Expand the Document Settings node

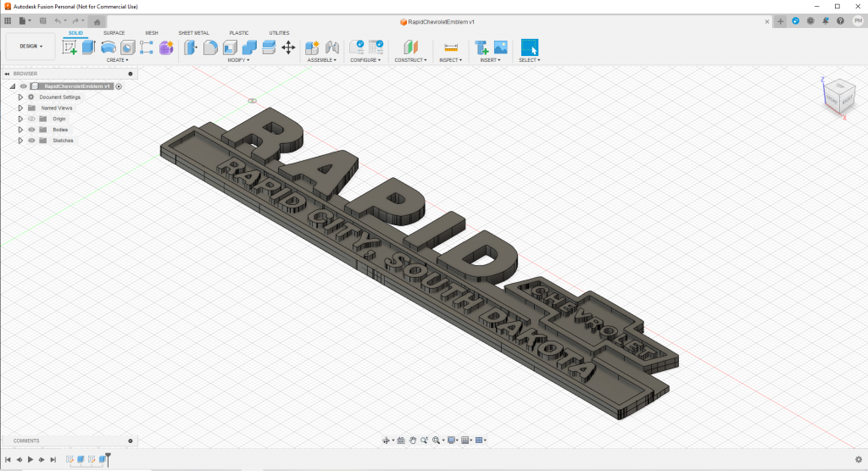click(20, 97)
